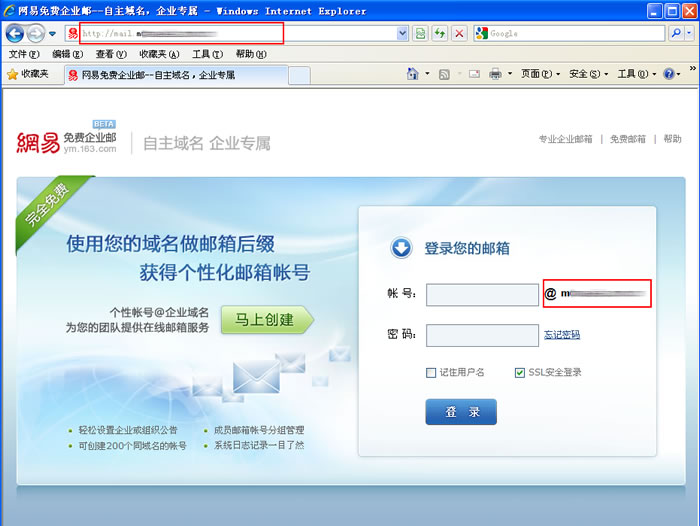This screenshot has width=700, height=526.
Task: Show more command bar items chevron
Action: pyautogui.click(x=692, y=68)
